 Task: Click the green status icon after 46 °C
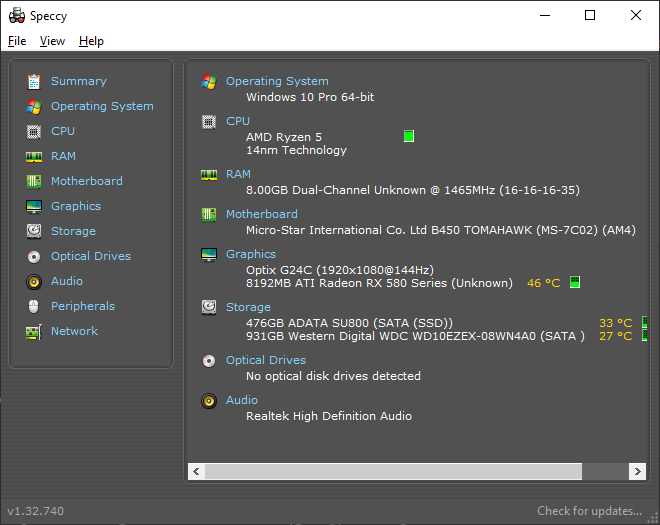coord(575,282)
